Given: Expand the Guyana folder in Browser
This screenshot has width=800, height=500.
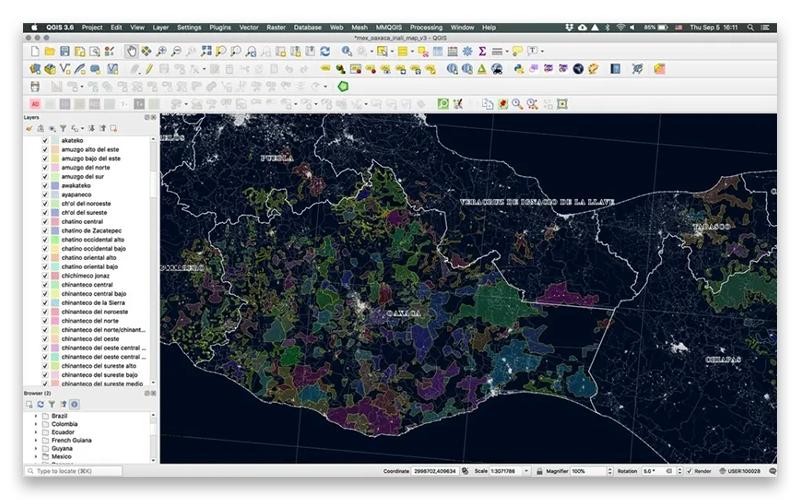Looking at the screenshot, I should pyautogui.click(x=36, y=448).
